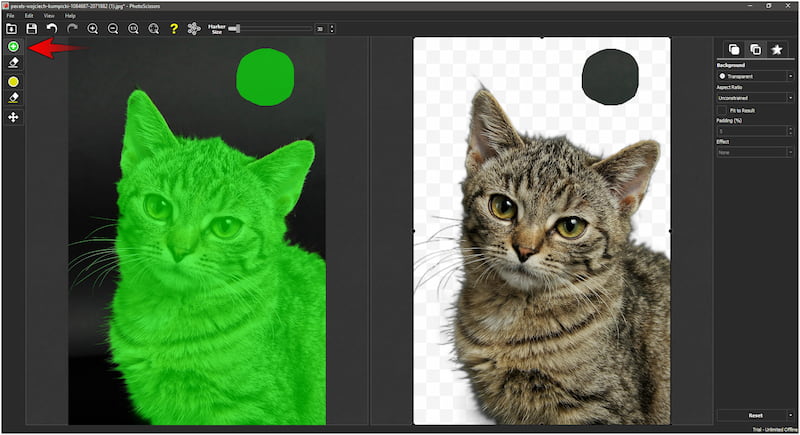
Task: Select the green foreground marker tool
Action: 13,46
